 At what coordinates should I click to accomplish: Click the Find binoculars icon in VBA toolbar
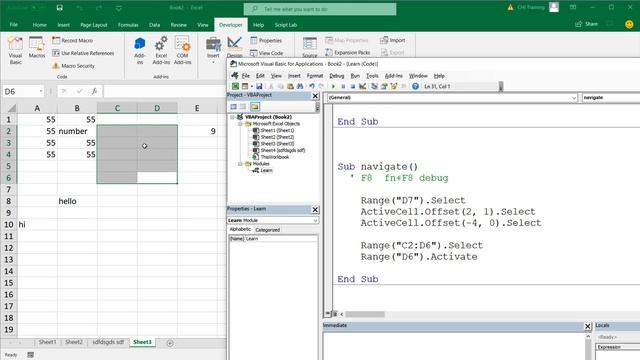tap(300, 86)
